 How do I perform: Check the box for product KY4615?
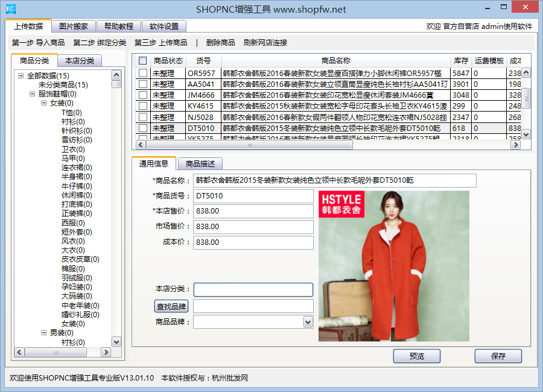(x=142, y=106)
